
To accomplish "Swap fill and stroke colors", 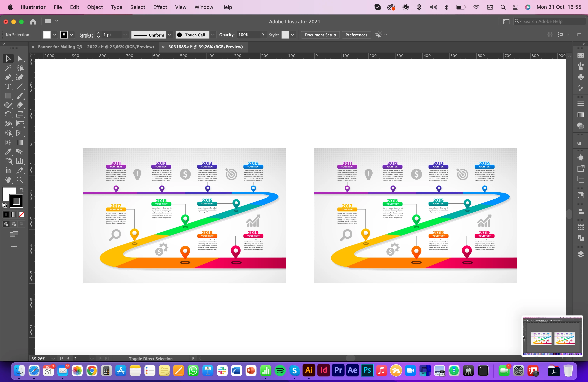I will pyautogui.click(x=22, y=190).
